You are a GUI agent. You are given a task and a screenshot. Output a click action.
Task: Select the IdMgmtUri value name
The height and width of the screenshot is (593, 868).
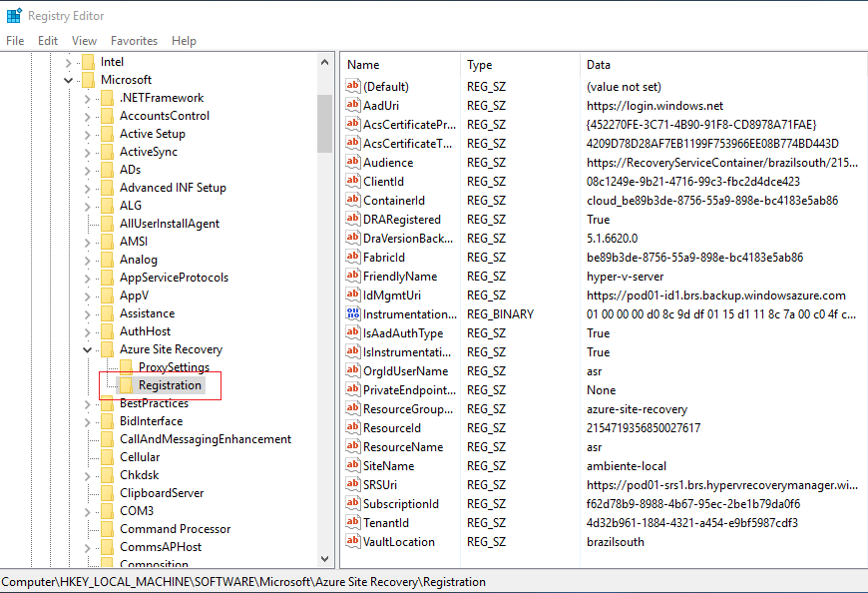pyautogui.click(x=392, y=296)
